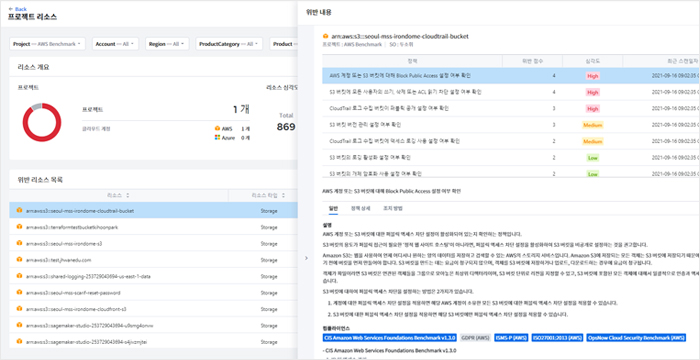
Task: Click High badge on Block Public Access row
Action: (x=592, y=76)
